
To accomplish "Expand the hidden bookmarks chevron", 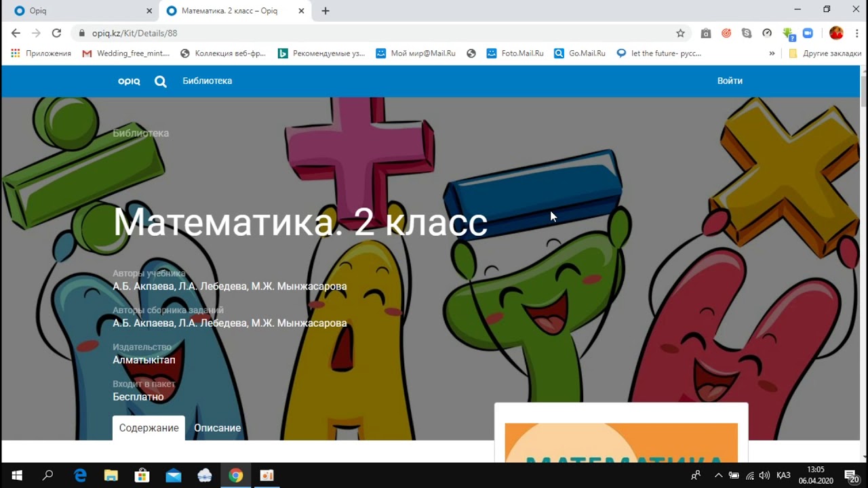I will click(x=772, y=53).
